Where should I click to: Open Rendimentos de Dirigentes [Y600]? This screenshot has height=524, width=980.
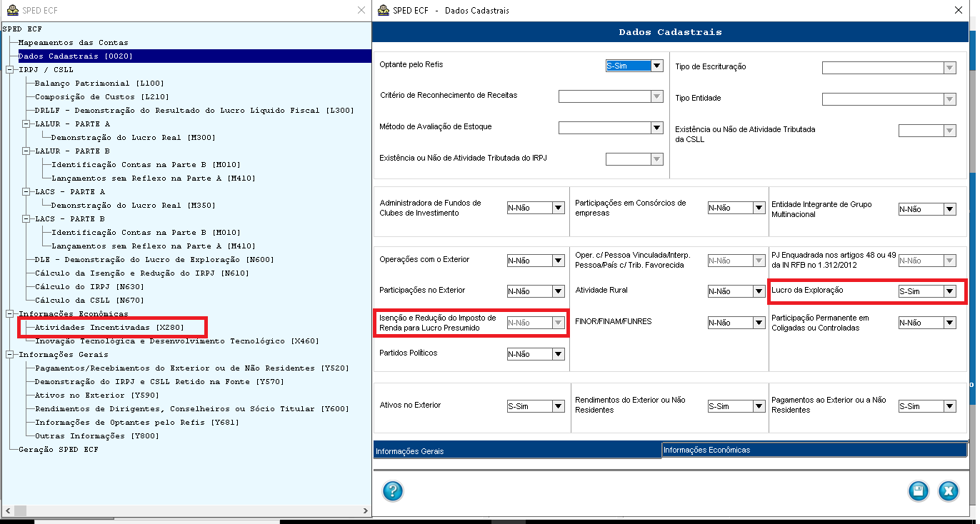[x=192, y=409]
